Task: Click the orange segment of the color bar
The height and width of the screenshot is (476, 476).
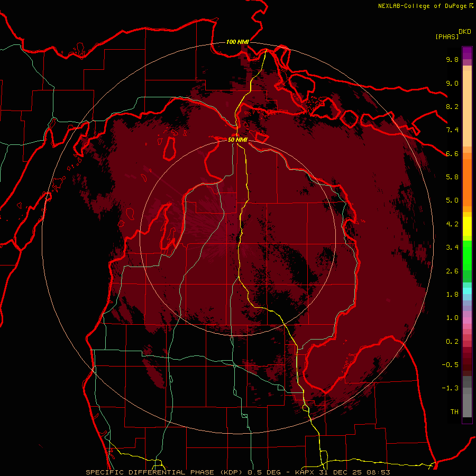Action: 467,183
